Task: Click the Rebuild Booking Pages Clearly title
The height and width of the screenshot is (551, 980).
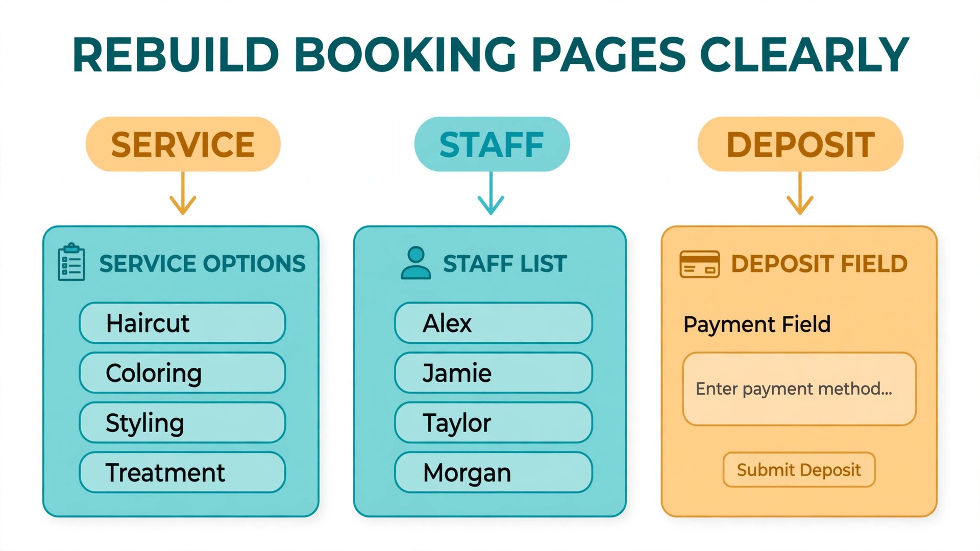Action: tap(491, 55)
